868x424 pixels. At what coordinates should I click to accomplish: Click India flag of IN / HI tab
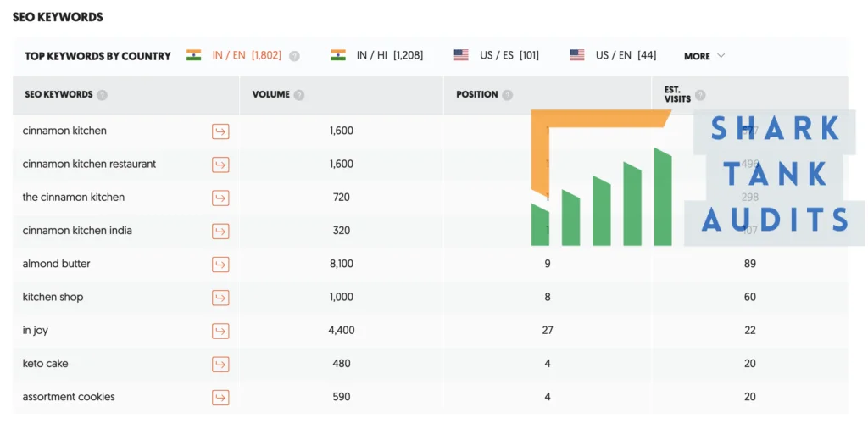pyautogui.click(x=337, y=55)
